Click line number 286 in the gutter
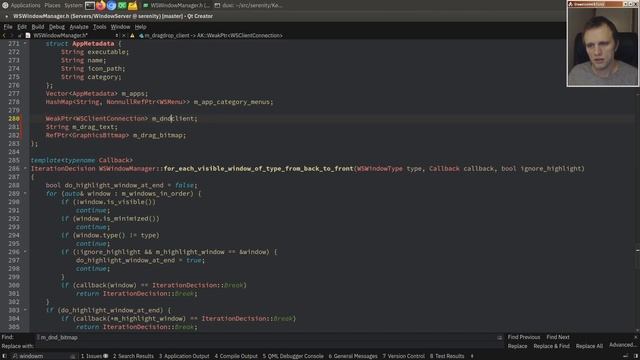The height and width of the screenshot is (360, 640). [x=13, y=168]
